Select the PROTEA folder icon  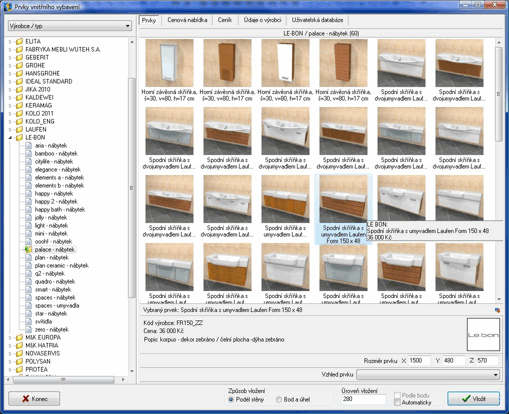pyautogui.click(x=19, y=369)
